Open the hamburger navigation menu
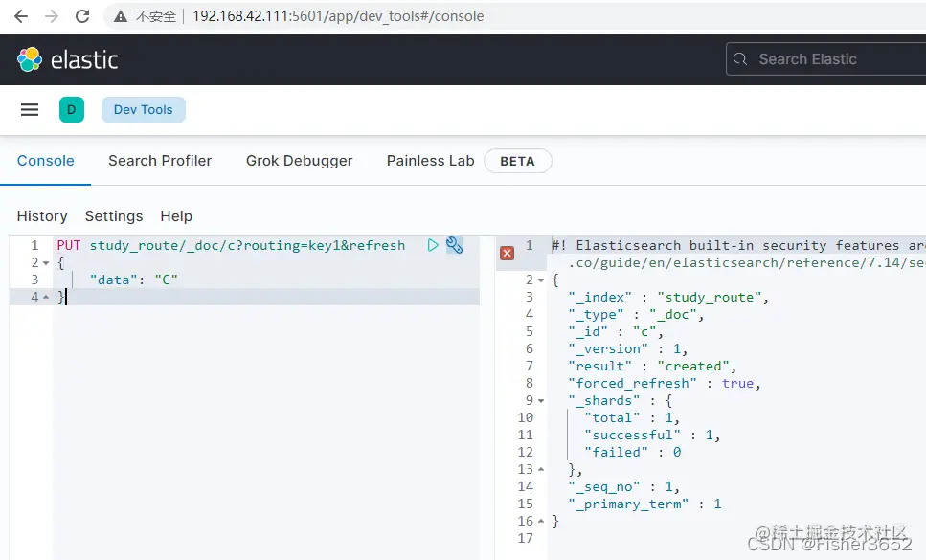The image size is (926, 560). pyautogui.click(x=30, y=110)
